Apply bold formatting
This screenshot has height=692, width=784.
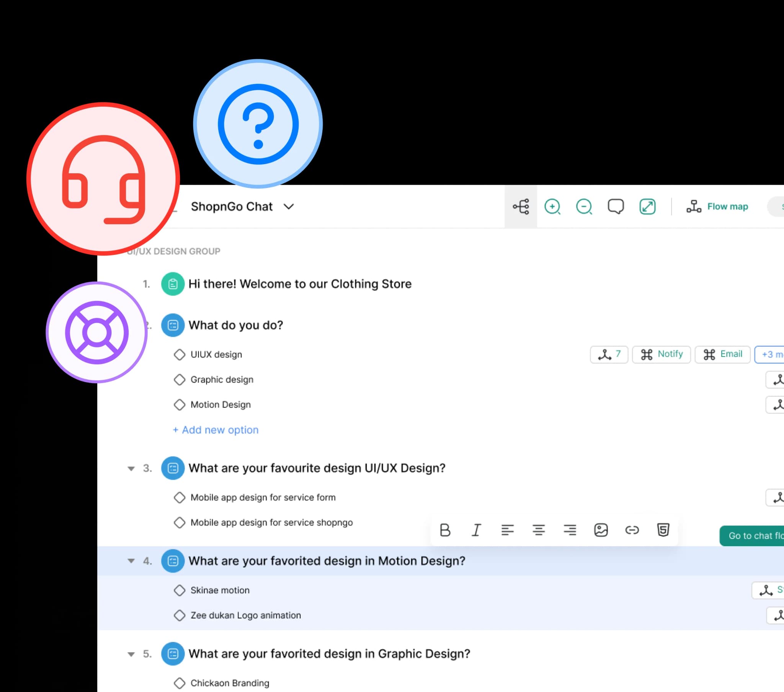pyautogui.click(x=445, y=530)
